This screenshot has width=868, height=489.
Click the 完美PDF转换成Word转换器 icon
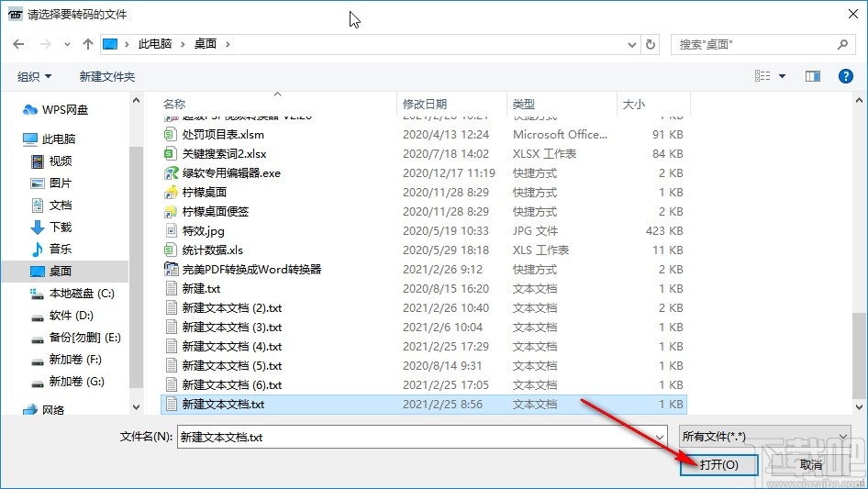coord(171,269)
